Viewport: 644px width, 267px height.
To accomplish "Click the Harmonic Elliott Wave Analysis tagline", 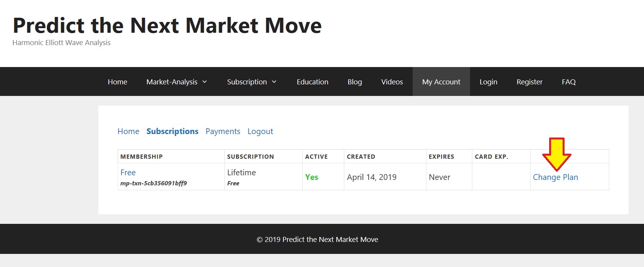I will pos(61,43).
